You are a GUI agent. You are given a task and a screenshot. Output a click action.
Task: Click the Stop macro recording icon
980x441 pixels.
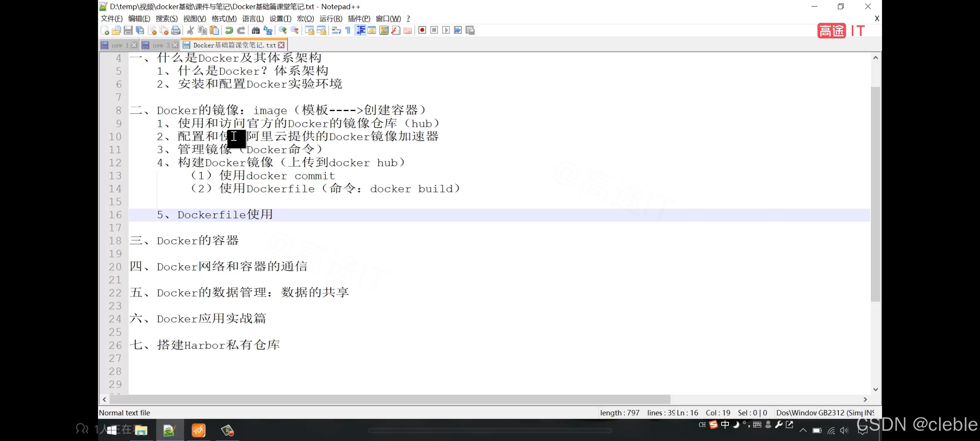pos(434,30)
